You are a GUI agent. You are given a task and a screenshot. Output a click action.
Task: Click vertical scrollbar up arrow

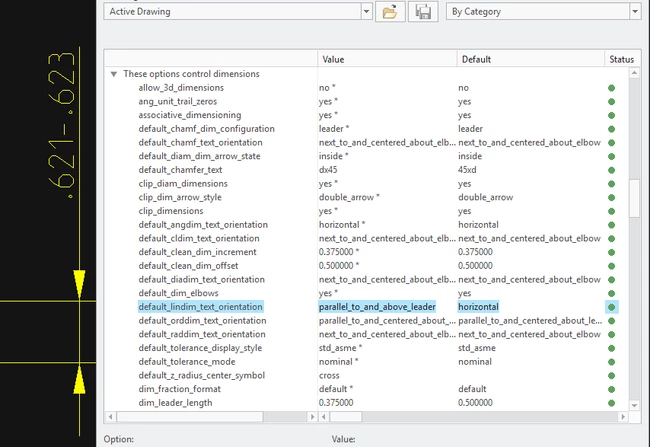click(634, 73)
